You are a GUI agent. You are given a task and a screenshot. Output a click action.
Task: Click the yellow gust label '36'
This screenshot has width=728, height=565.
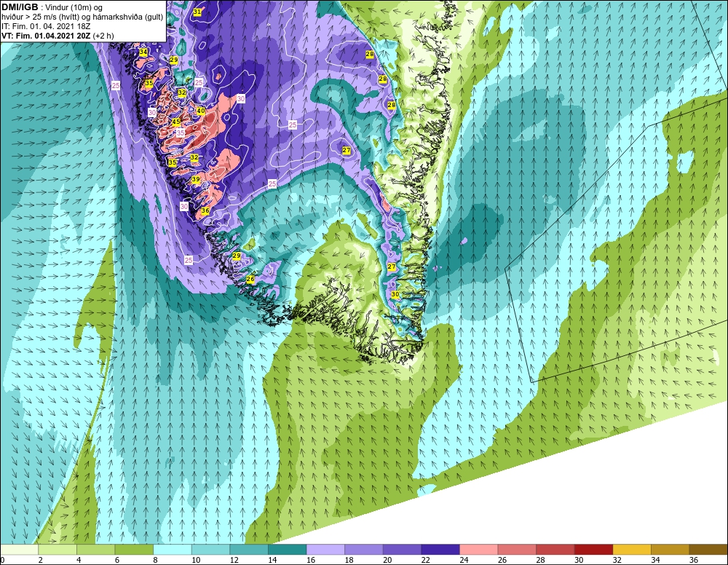tap(205, 210)
